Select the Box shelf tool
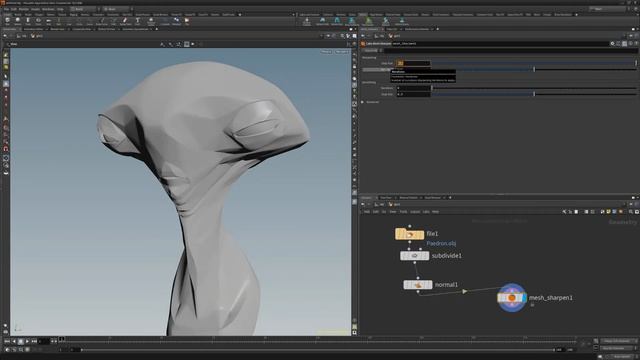This screenshot has height=360, width=640. click(7, 20)
